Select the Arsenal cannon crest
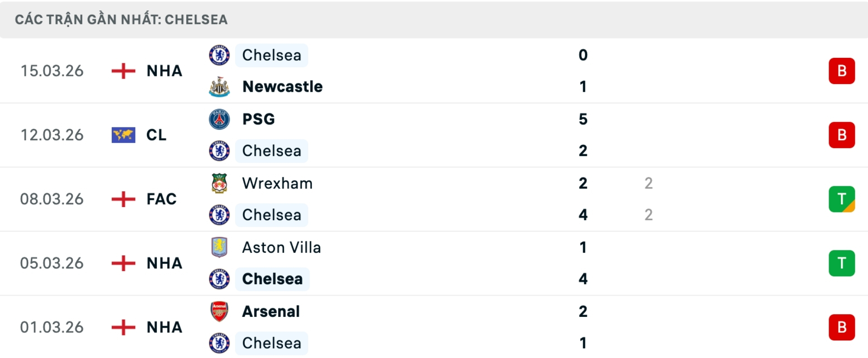Screen dimensions: 868x358 point(219,311)
